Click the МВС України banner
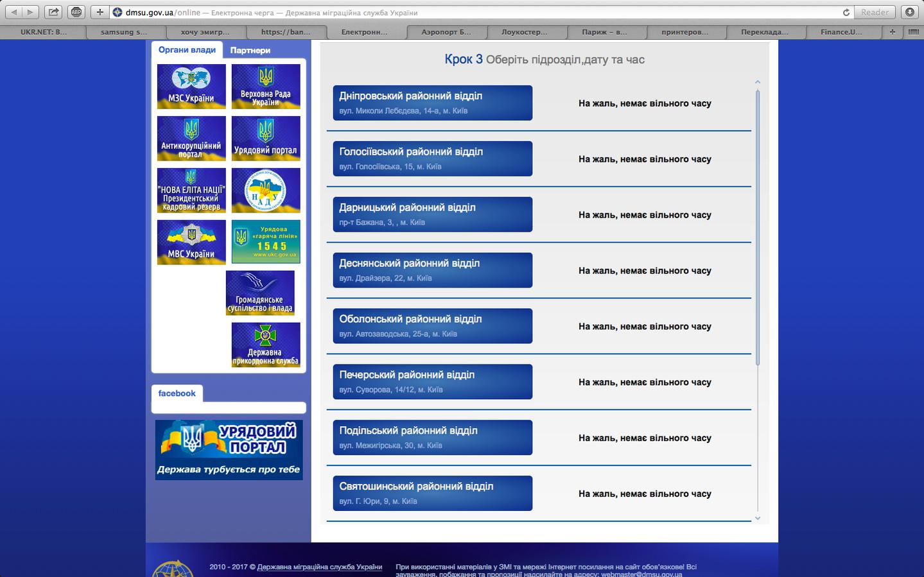The width and height of the screenshot is (924, 577). [x=191, y=242]
